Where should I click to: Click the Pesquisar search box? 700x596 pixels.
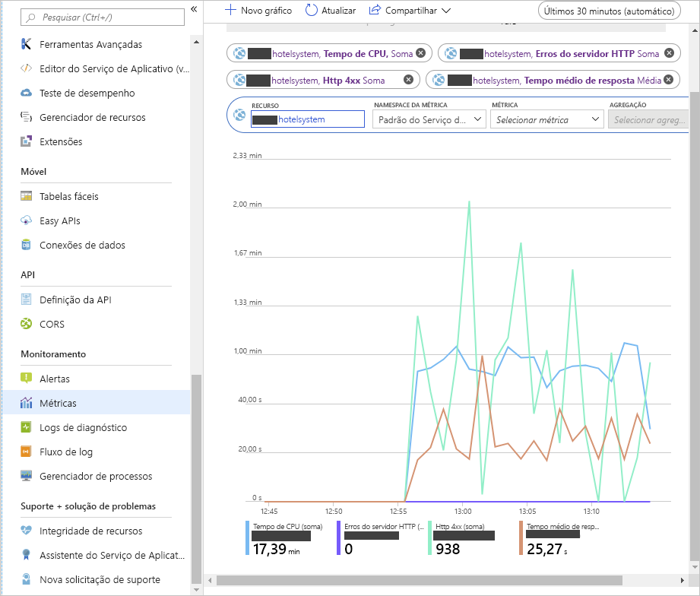click(103, 17)
